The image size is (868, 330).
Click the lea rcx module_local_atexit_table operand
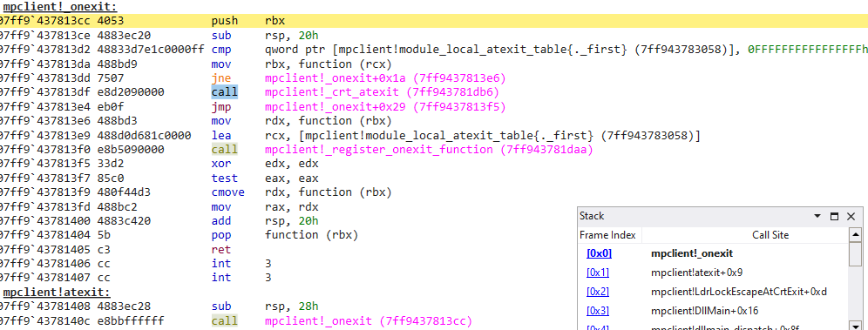483,136
